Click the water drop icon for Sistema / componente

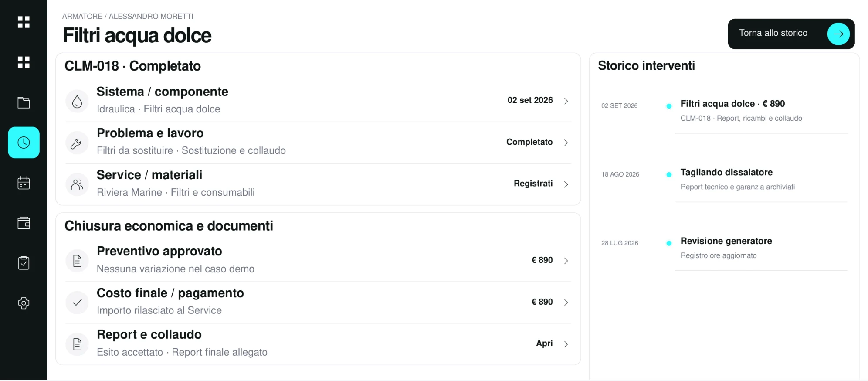point(77,101)
